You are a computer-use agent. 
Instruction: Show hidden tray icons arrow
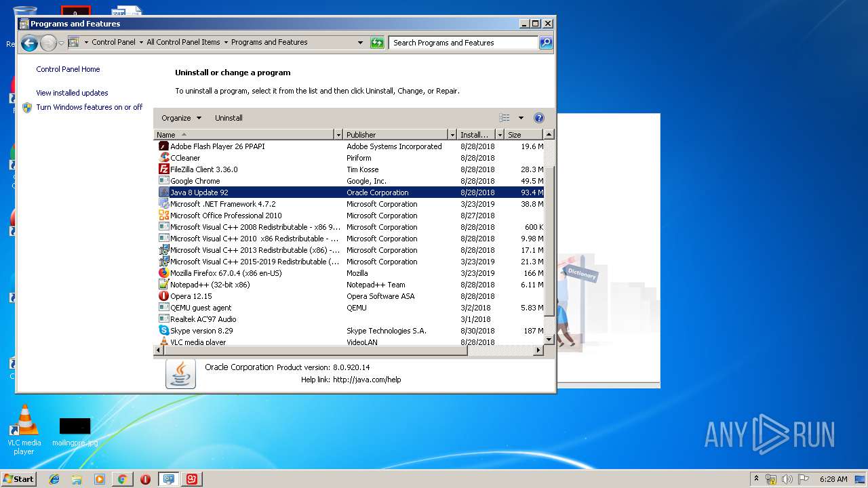(756, 479)
